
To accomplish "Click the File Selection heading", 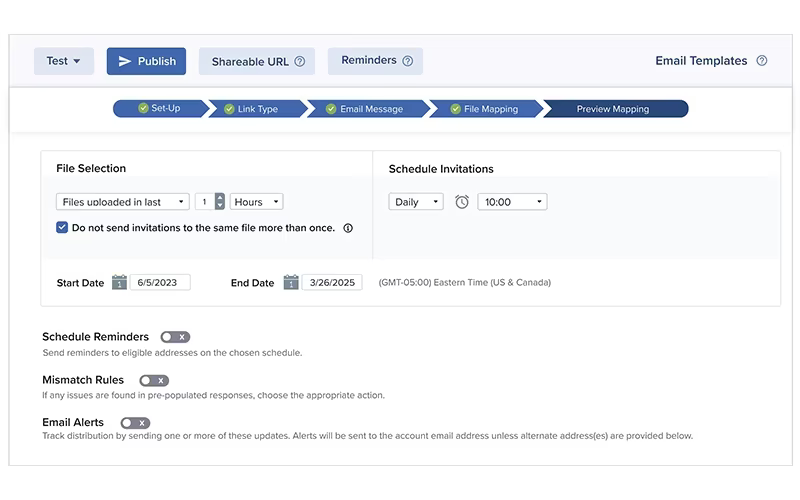I will (91, 168).
